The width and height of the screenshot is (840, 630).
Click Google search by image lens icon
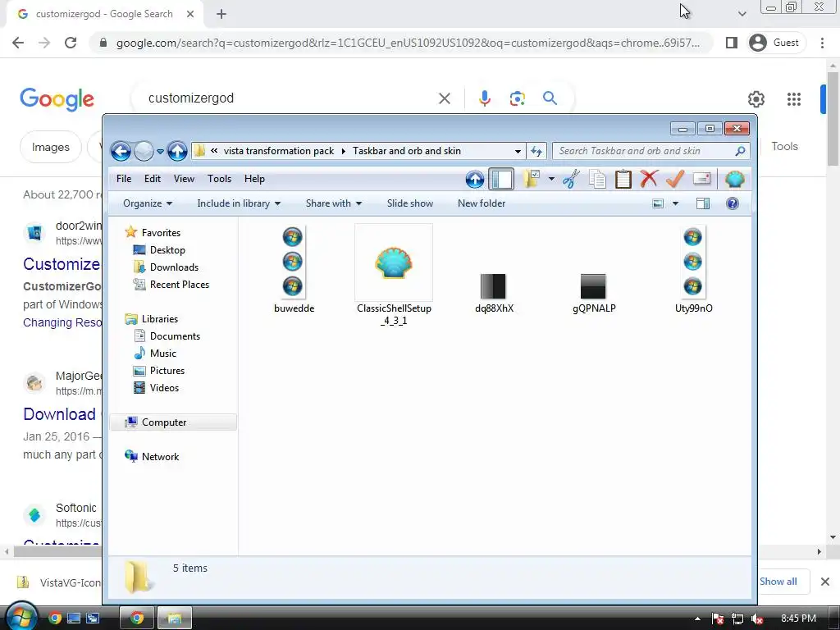click(517, 98)
